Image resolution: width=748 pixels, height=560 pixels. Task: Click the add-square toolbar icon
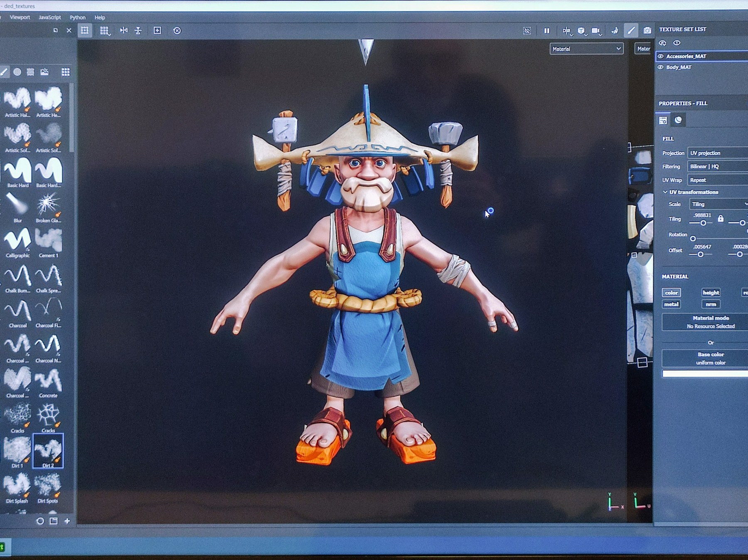[157, 30]
